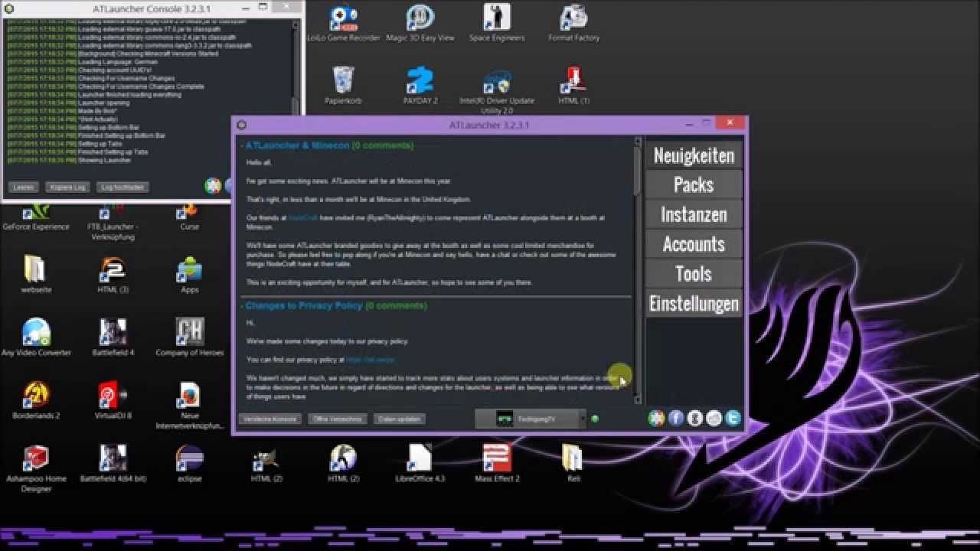Select the Apps desktop icon
Viewport: 980px width, 551px height.
tap(189, 275)
